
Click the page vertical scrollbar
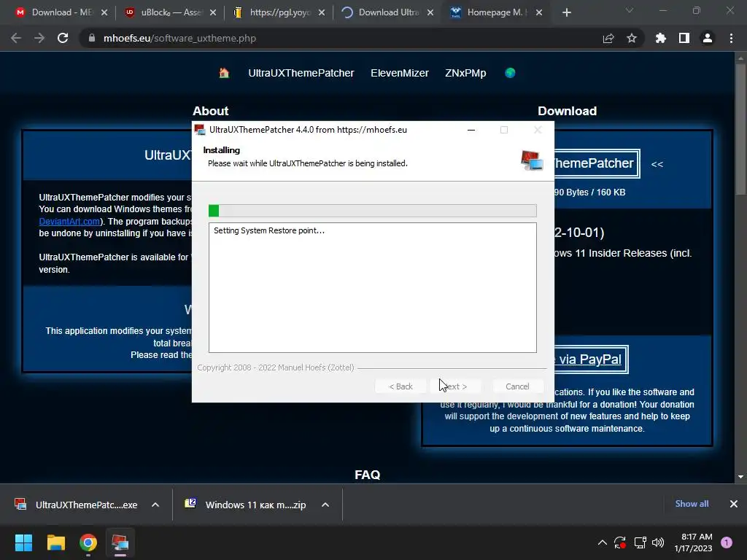click(740, 128)
